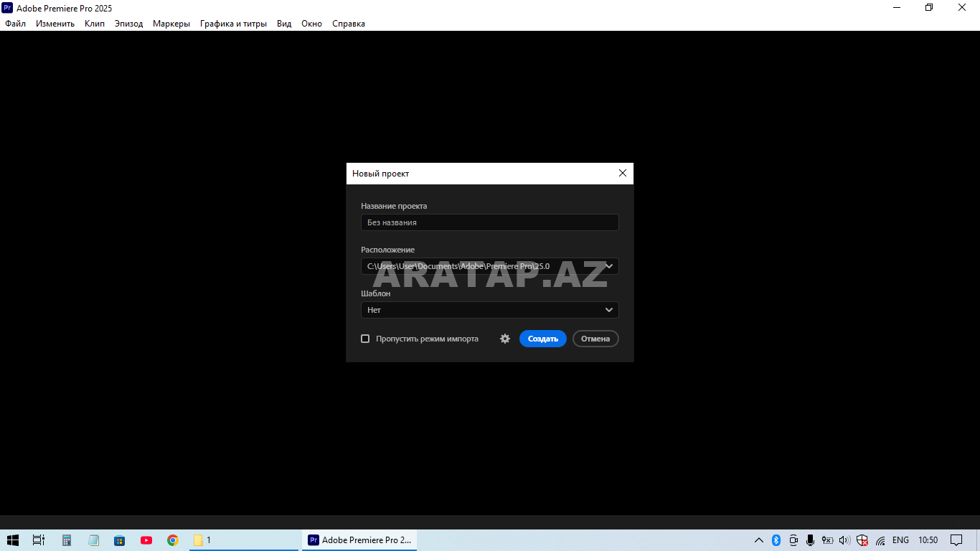Open Windows Security shield tray icon

pyautogui.click(x=862, y=540)
